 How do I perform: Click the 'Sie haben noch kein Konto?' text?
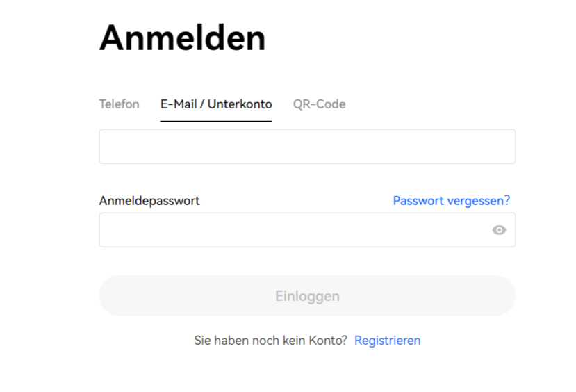[x=270, y=341]
